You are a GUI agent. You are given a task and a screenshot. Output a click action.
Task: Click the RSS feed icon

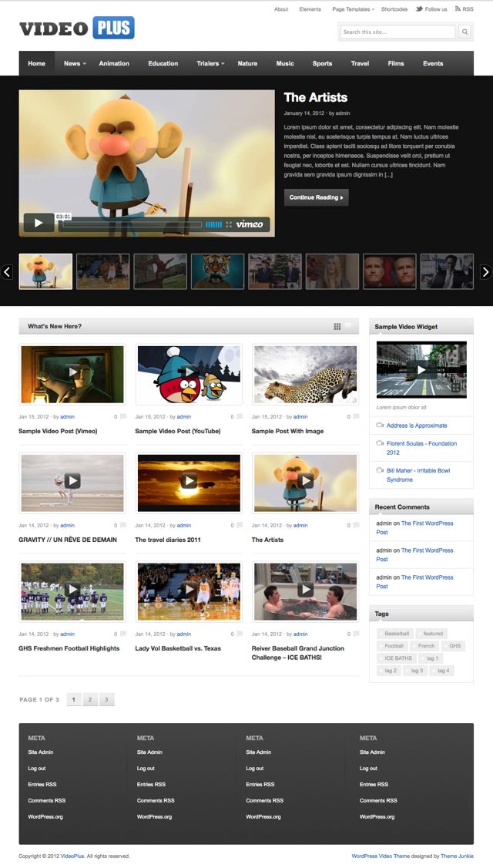[x=458, y=8]
